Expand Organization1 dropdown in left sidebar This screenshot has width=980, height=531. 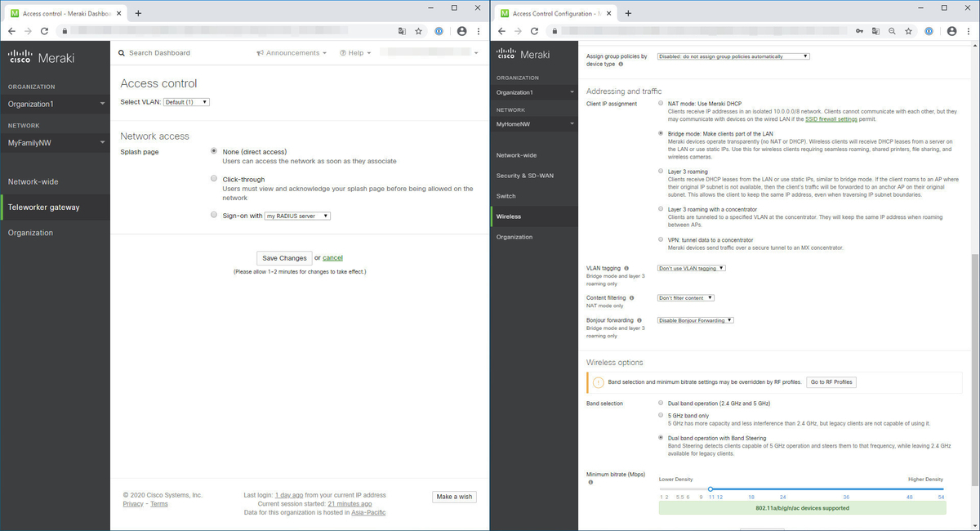pos(54,104)
